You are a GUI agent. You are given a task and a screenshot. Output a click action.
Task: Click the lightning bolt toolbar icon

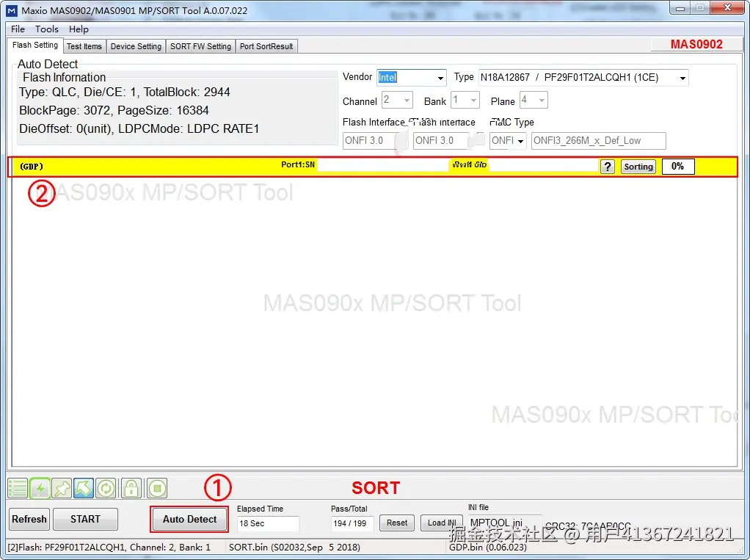click(40, 488)
